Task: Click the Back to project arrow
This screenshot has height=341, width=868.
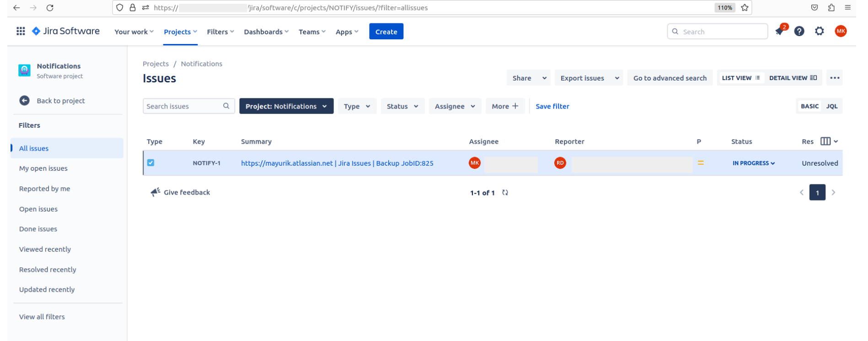Action: (25, 101)
